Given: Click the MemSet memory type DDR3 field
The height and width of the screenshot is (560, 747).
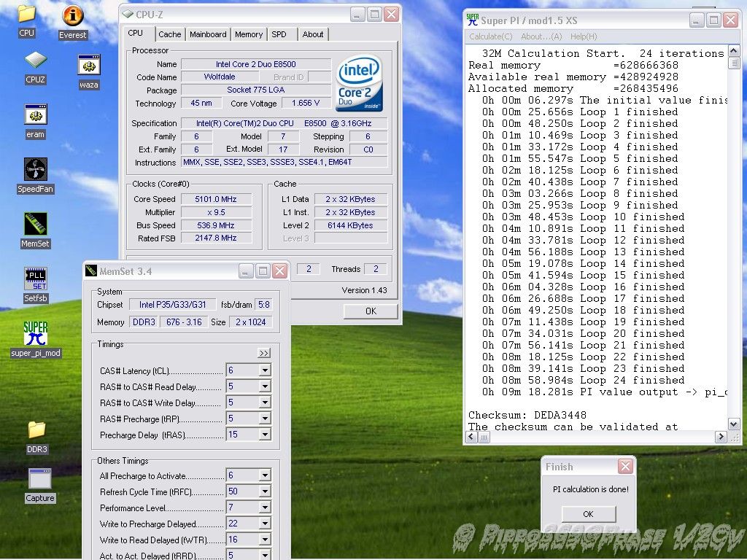Looking at the screenshot, I should tap(144, 322).
